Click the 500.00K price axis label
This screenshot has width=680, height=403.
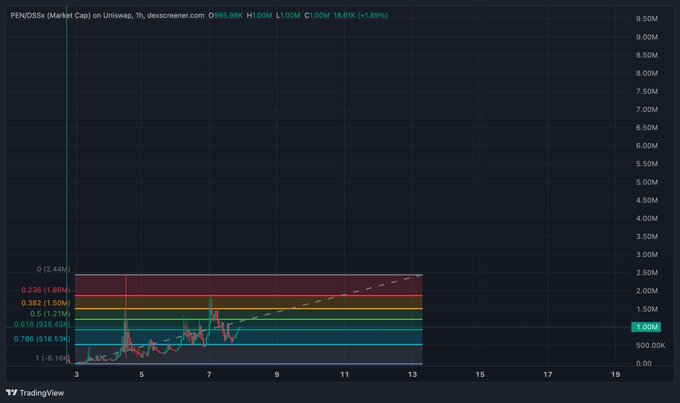650,345
